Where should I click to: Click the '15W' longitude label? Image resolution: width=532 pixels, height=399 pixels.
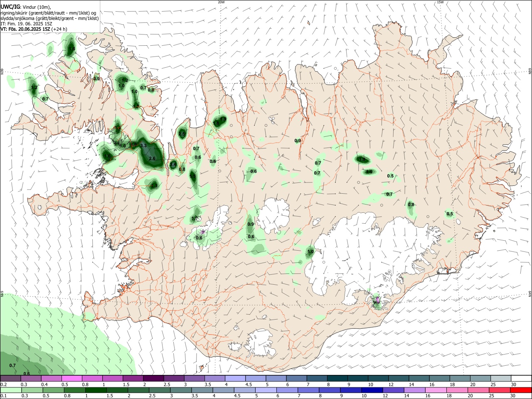pos(440,2)
